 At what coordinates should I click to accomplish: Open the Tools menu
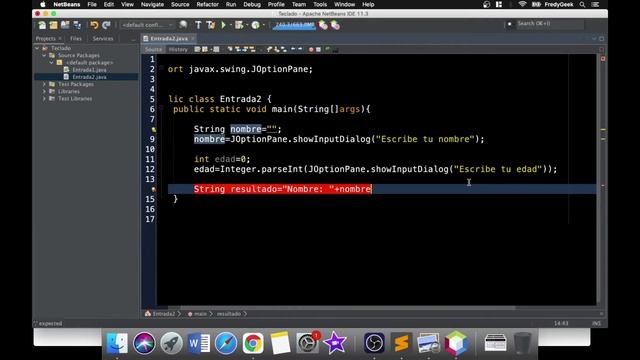click(x=320, y=4)
